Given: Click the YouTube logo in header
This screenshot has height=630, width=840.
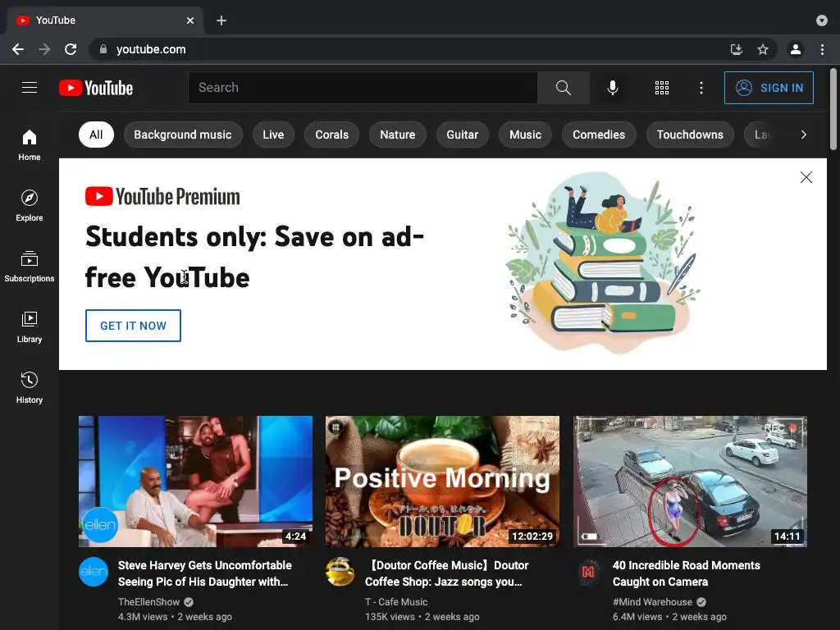Looking at the screenshot, I should pos(96,88).
